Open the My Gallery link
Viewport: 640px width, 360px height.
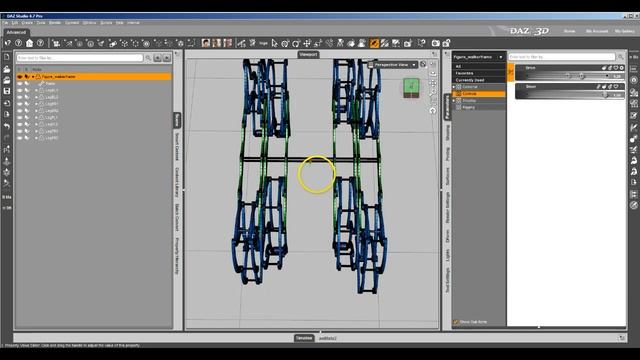[x=624, y=31]
